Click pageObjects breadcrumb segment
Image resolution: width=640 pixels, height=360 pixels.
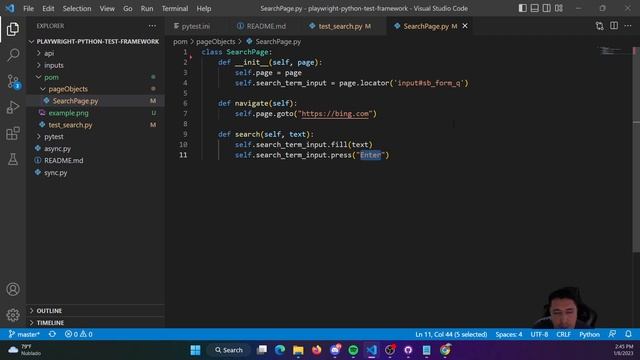point(216,42)
